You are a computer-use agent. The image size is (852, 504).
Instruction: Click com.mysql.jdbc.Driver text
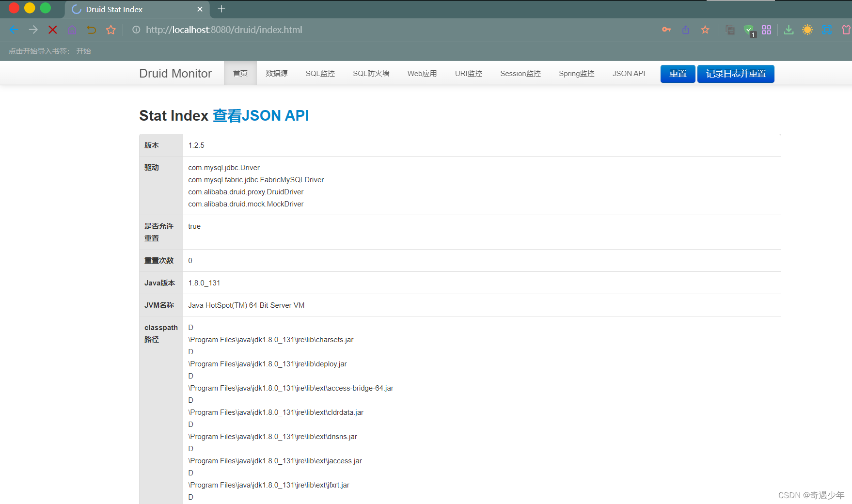(x=224, y=168)
